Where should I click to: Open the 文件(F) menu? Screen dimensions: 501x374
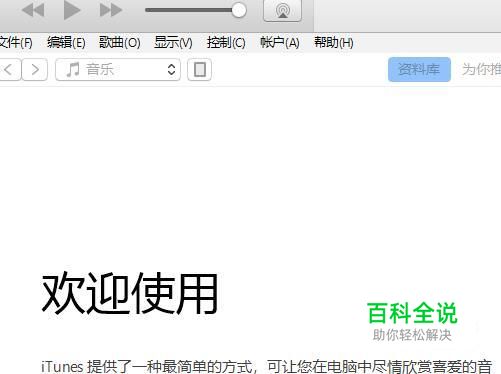point(15,43)
